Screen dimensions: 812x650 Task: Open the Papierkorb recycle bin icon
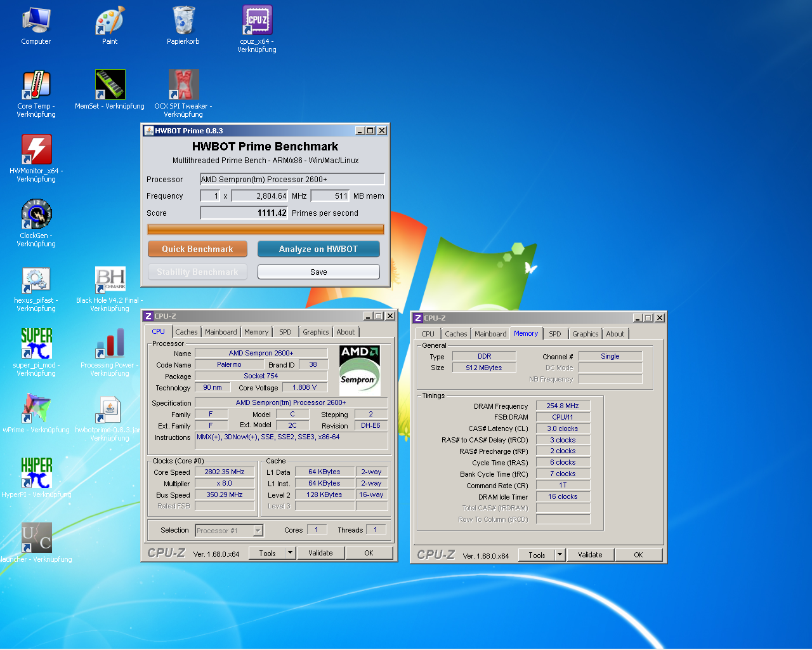tap(183, 25)
